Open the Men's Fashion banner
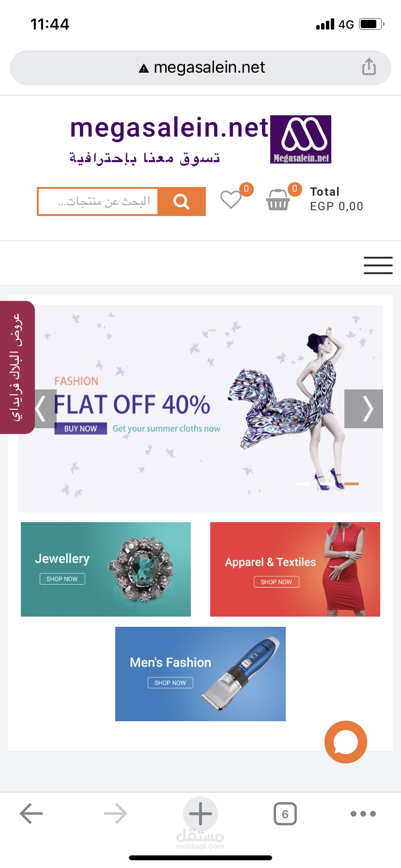This screenshot has height=868, width=401. 200,674
